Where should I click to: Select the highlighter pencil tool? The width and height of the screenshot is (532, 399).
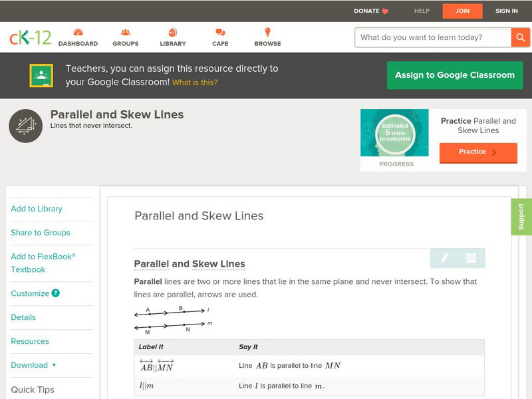point(444,258)
